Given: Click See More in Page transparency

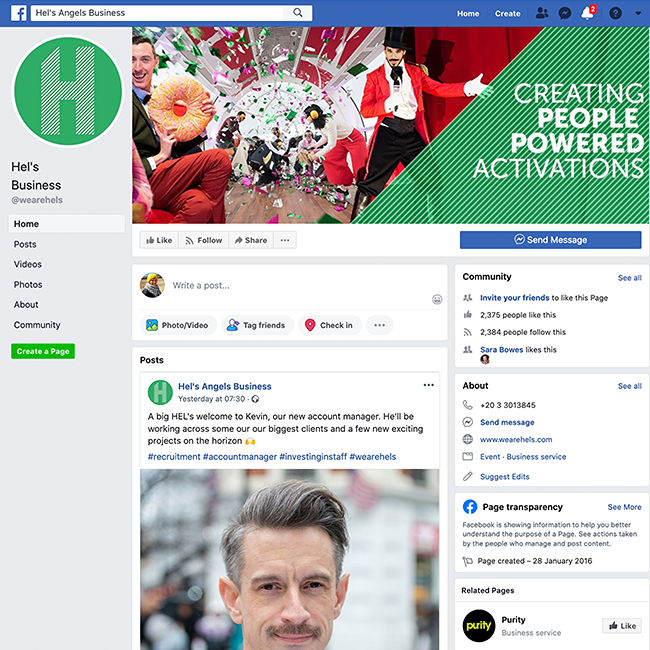Looking at the screenshot, I should 624,507.
